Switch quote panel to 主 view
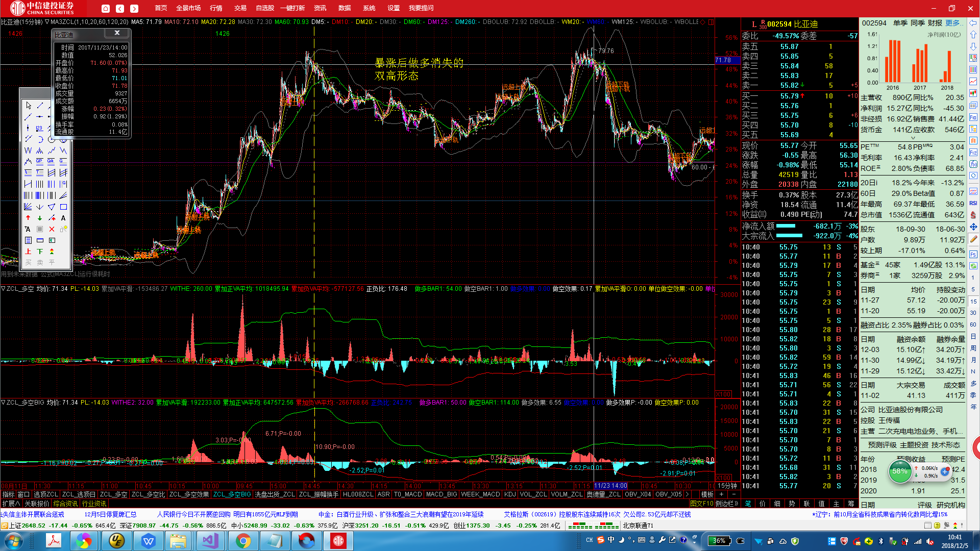Viewport: 980px width, 551px height. [x=837, y=504]
